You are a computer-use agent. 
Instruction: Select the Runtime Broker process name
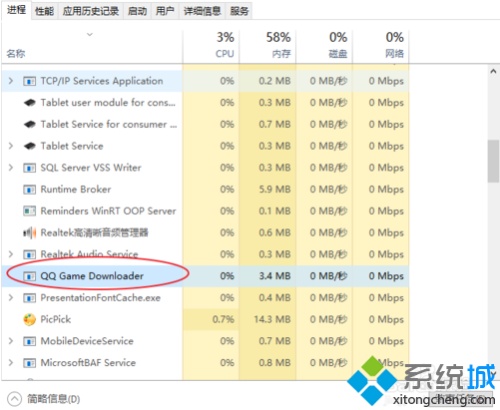click(x=76, y=189)
